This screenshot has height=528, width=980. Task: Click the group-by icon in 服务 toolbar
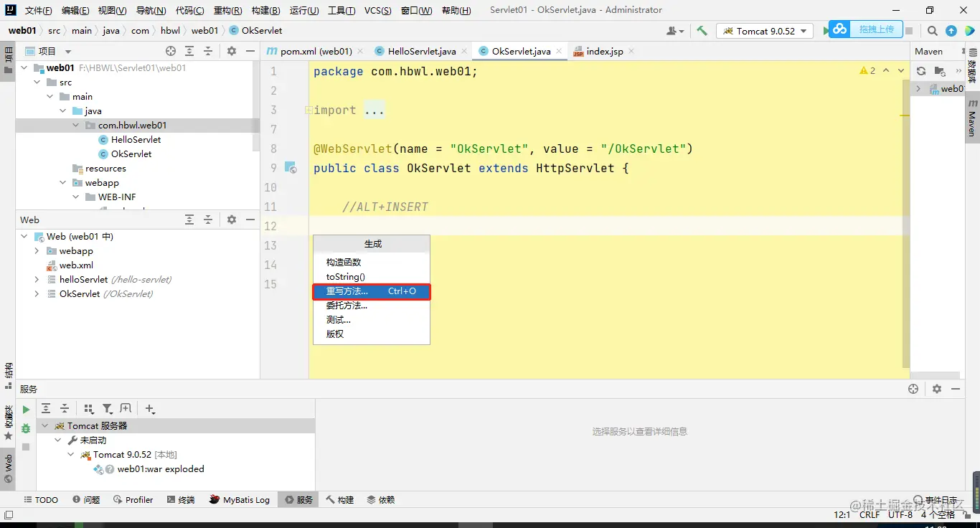click(89, 408)
